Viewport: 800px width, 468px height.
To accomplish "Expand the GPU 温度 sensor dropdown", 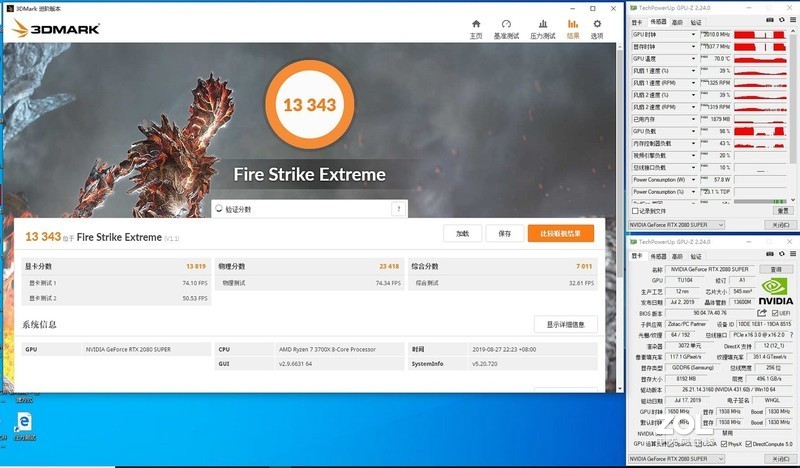I will click(x=692, y=59).
